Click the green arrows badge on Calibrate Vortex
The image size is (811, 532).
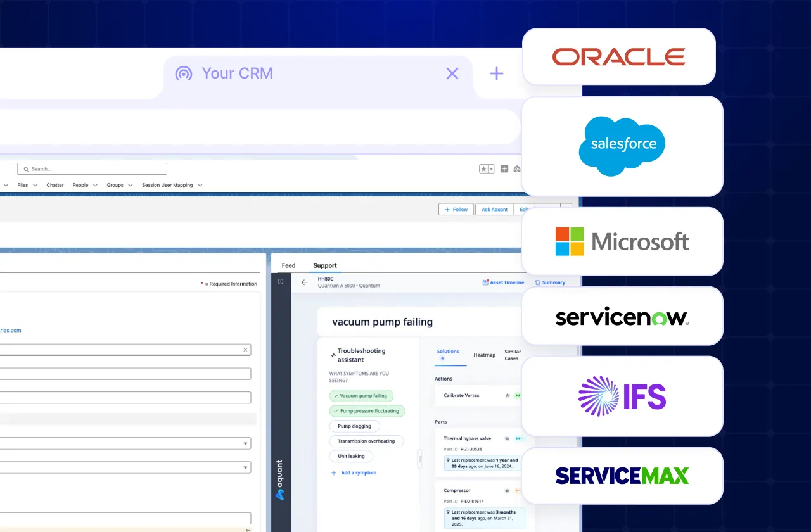point(518,395)
